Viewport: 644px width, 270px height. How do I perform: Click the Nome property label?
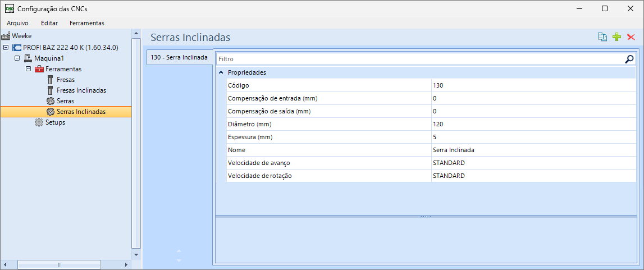(x=236, y=150)
